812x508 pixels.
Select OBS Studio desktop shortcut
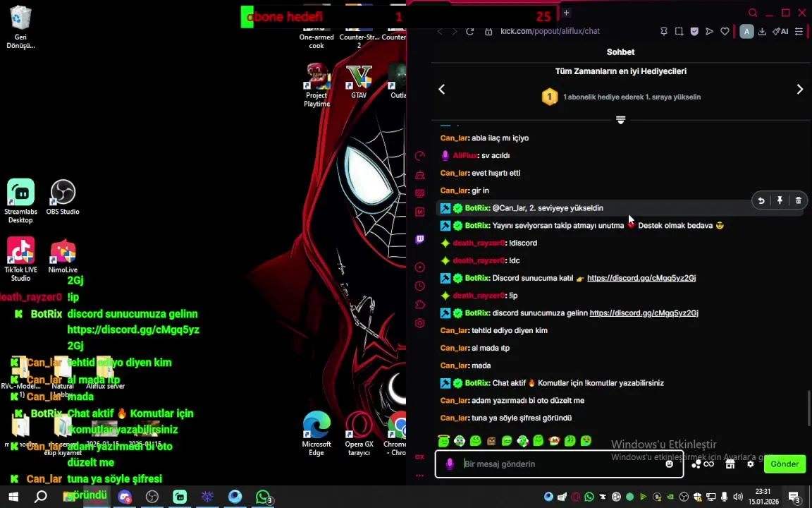(63, 197)
